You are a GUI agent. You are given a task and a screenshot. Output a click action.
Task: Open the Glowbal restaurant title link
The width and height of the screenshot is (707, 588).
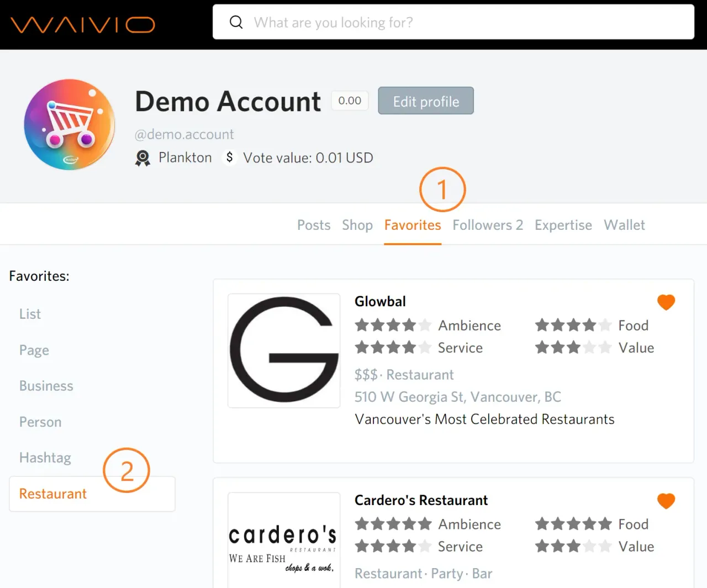coord(380,301)
